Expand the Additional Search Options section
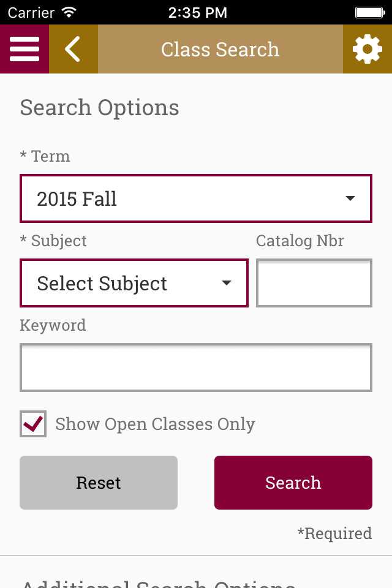Viewport: 392px width, 588px height. (x=158, y=582)
